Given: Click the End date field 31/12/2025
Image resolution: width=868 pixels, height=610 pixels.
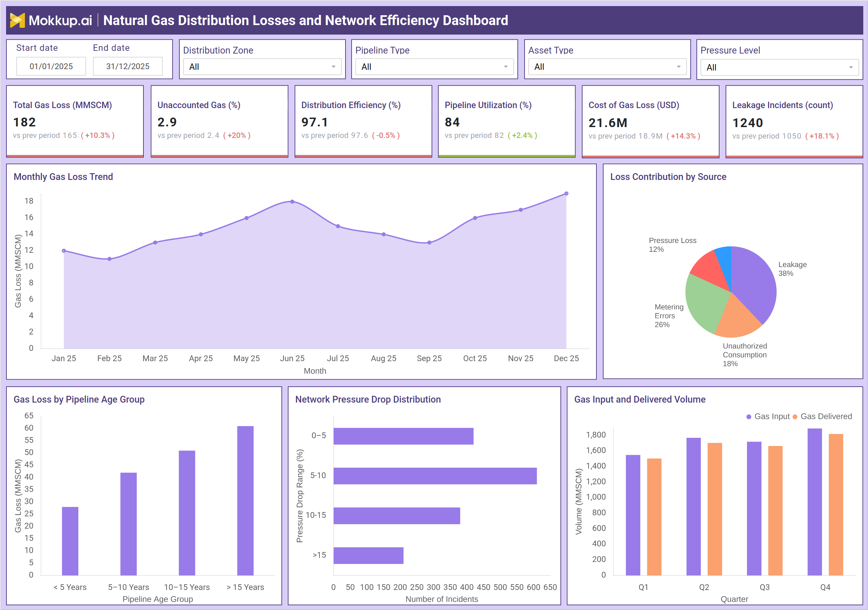Looking at the screenshot, I should [128, 66].
